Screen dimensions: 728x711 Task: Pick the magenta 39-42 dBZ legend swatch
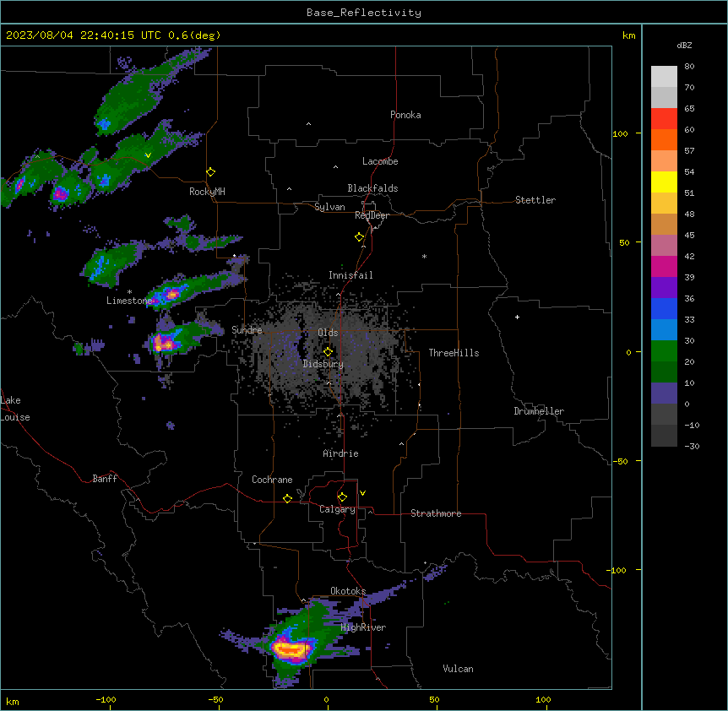click(x=664, y=266)
